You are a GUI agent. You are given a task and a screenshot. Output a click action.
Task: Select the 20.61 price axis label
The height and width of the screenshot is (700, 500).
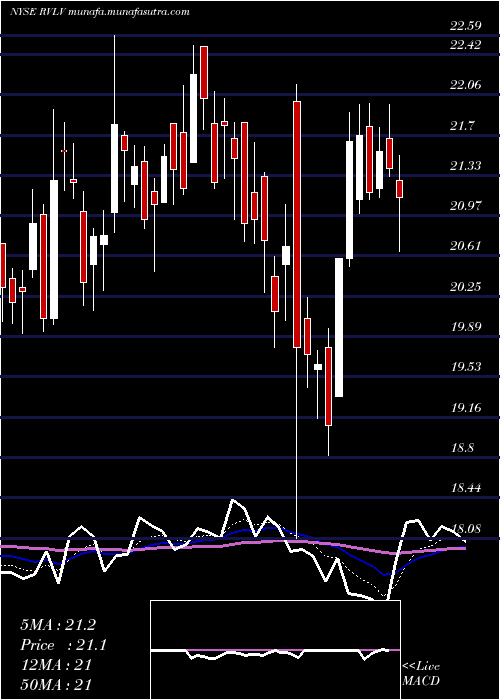pyautogui.click(x=466, y=246)
